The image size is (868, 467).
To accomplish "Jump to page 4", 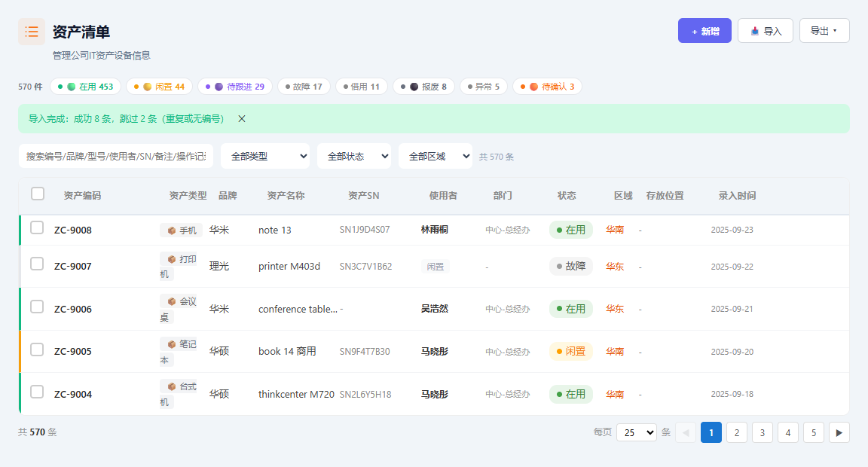I will tap(787, 432).
